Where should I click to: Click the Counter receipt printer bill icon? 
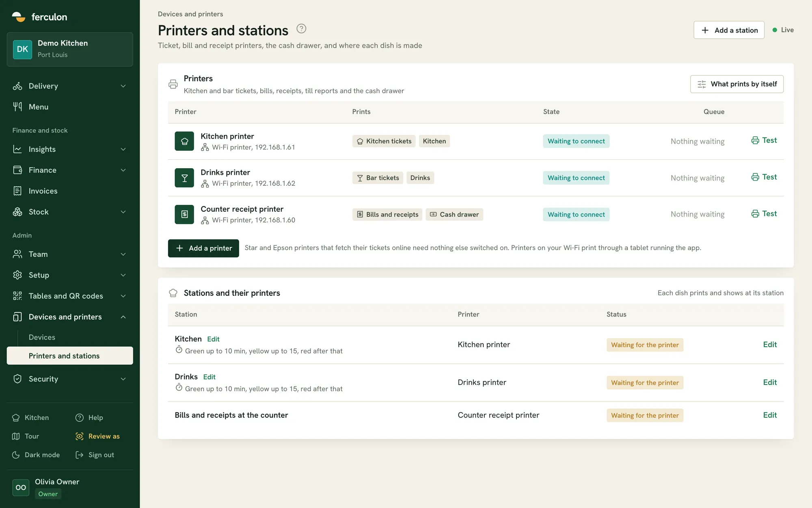click(184, 214)
